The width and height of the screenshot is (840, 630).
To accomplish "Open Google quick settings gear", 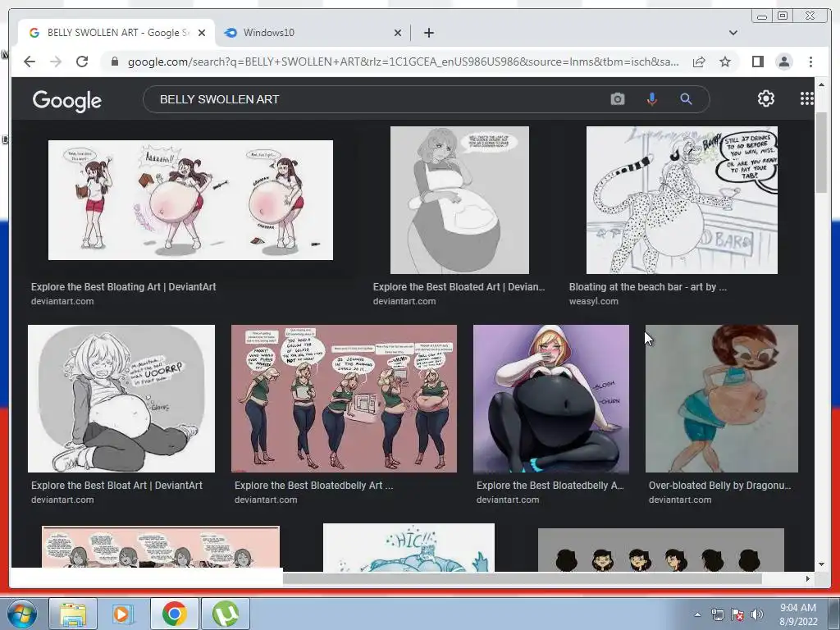I will [766, 98].
